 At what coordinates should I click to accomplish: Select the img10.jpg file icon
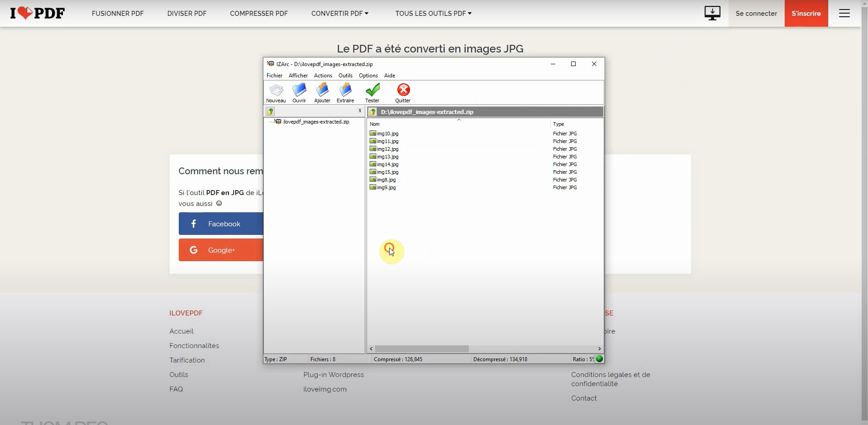point(373,134)
